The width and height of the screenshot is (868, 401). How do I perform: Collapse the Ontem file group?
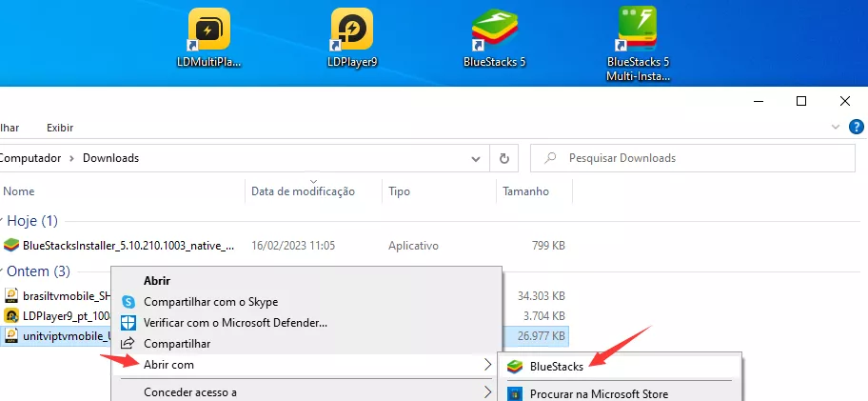5,271
